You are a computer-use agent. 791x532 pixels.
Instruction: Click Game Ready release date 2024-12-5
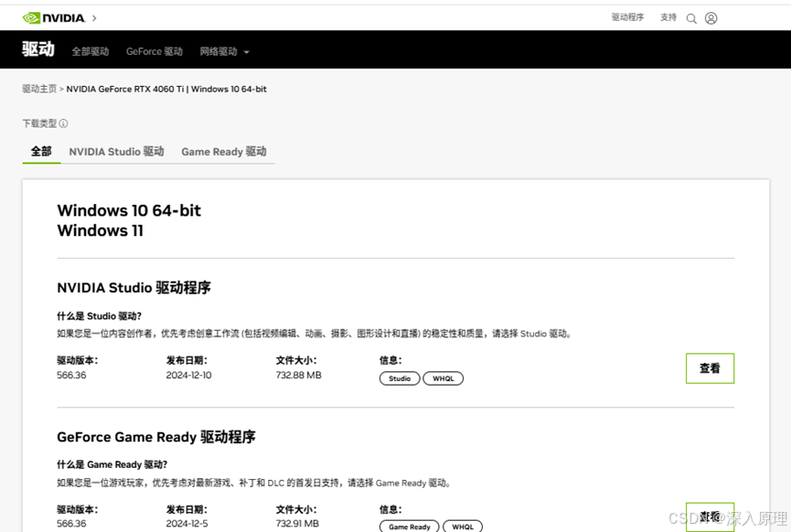point(187,524)
